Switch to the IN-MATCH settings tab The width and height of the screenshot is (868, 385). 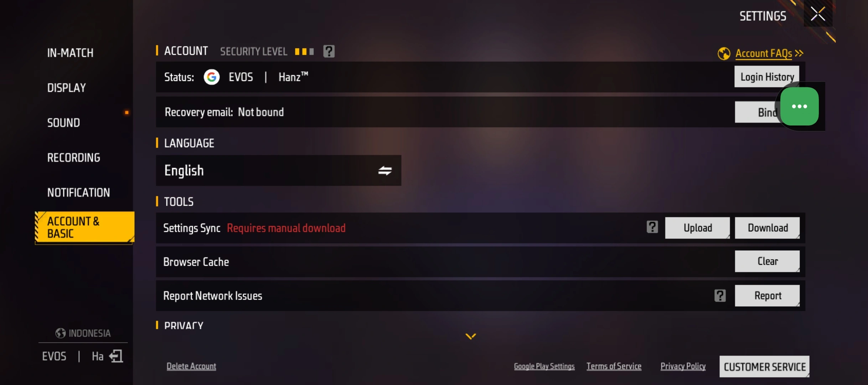point(70,53)
